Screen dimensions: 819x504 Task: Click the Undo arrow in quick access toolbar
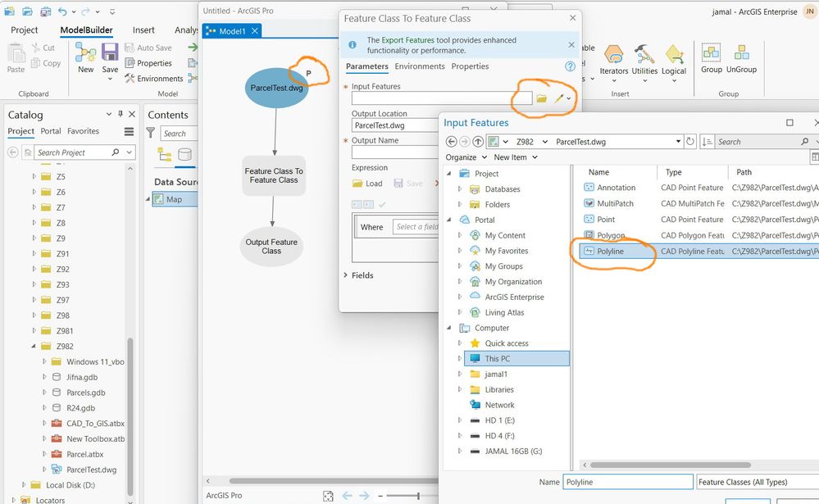click(62, 11)
